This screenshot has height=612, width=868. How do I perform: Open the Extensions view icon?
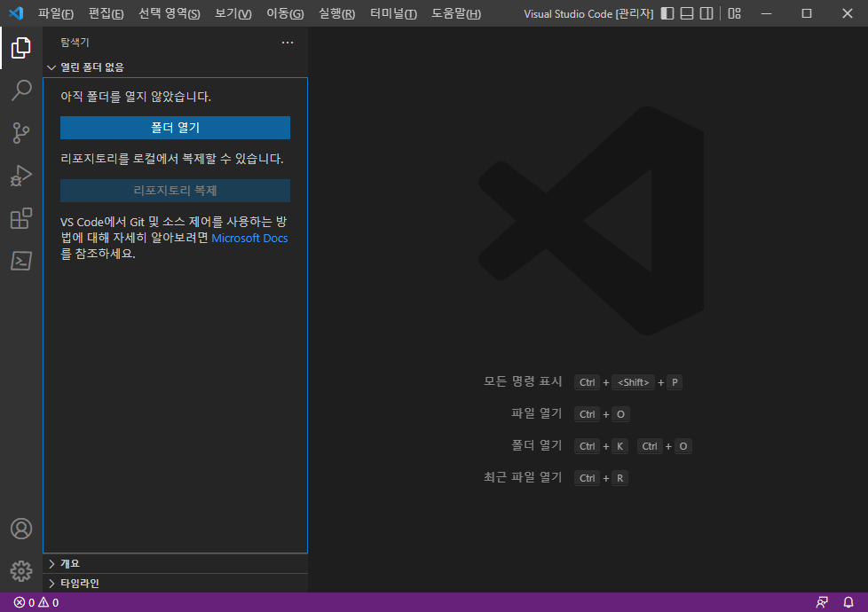(x=21, y=218)
